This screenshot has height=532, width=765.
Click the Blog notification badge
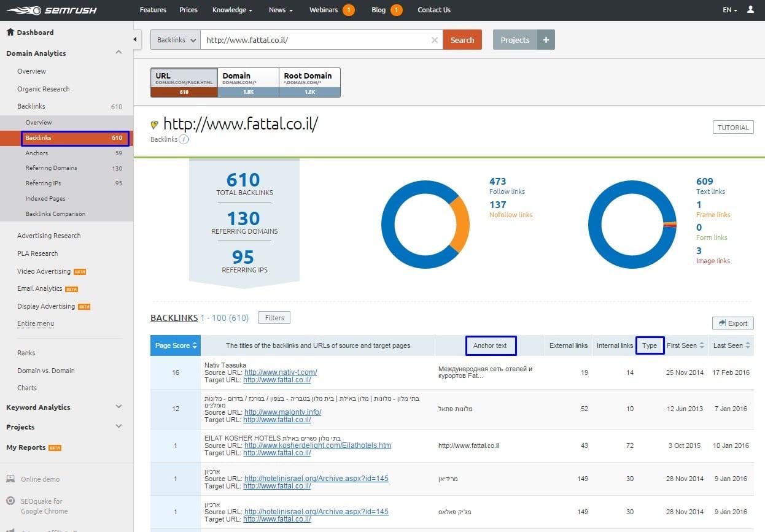397,10
